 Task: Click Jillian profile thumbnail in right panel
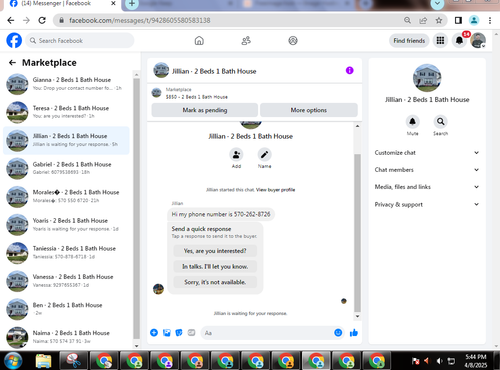427,78
